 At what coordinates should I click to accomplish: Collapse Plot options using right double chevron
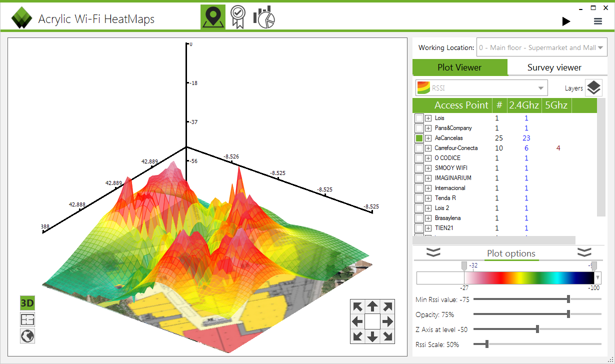[x=584, y=252]
